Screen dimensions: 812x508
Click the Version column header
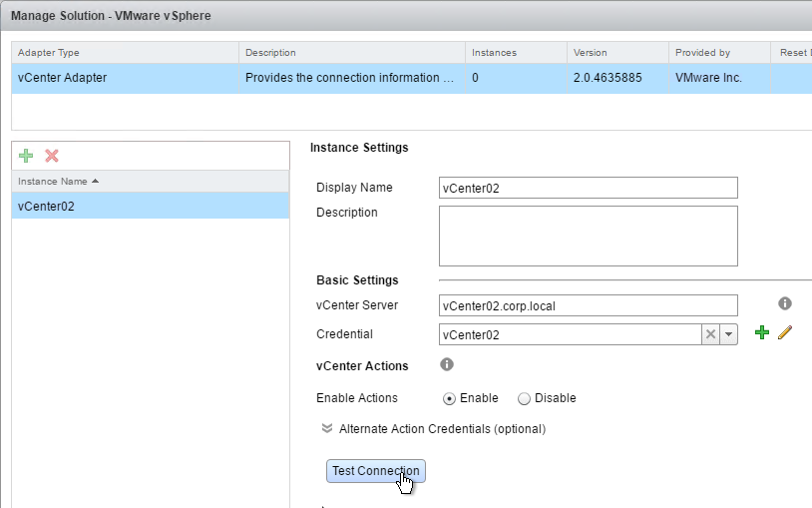616,52
